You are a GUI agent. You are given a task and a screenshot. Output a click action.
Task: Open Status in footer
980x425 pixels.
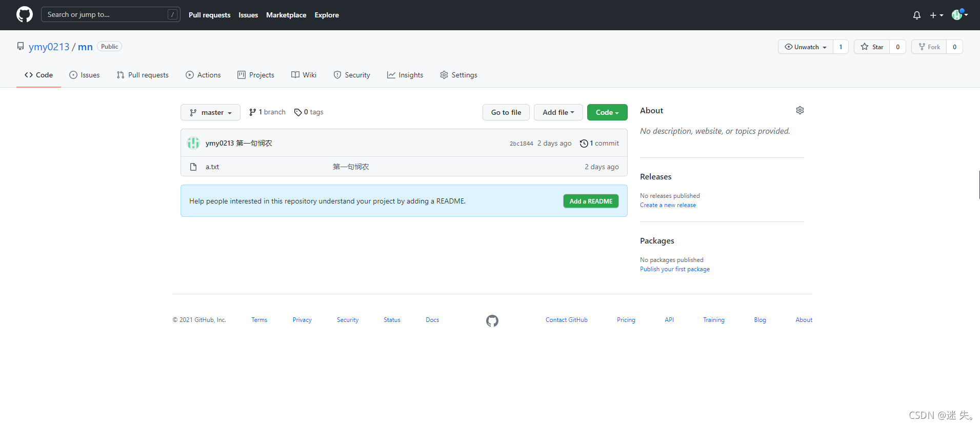pyautogui.click(x=392, y=320)
